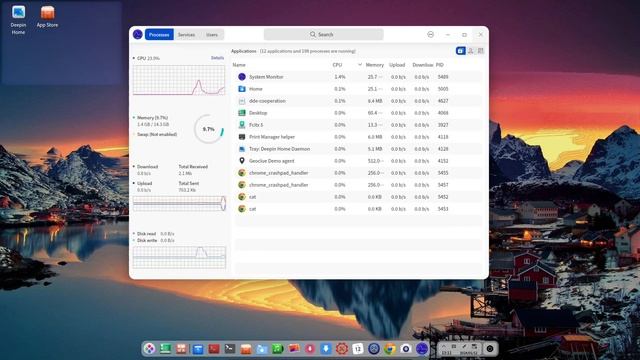Open CPU Details link

(x=217, y=58)
